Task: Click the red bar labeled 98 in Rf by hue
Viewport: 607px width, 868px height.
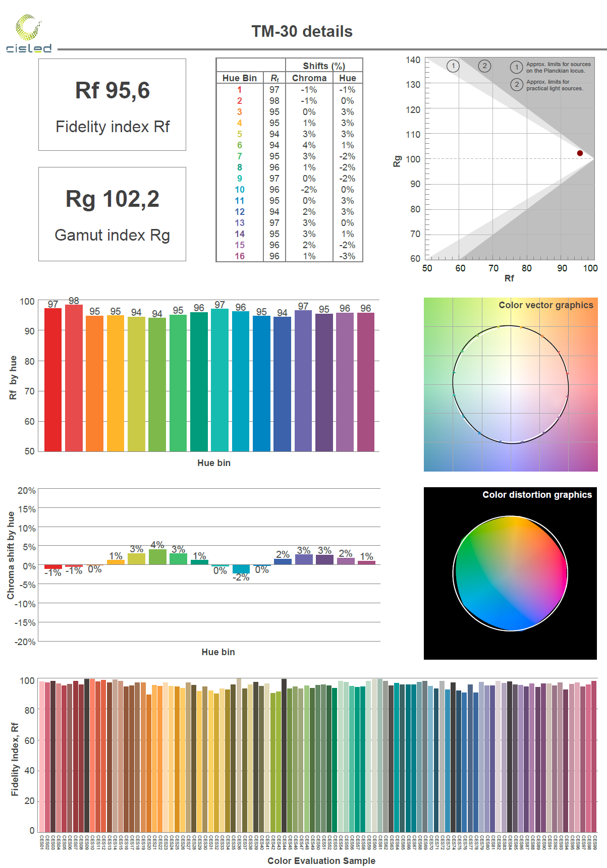Action: click(x=74, y=378)
